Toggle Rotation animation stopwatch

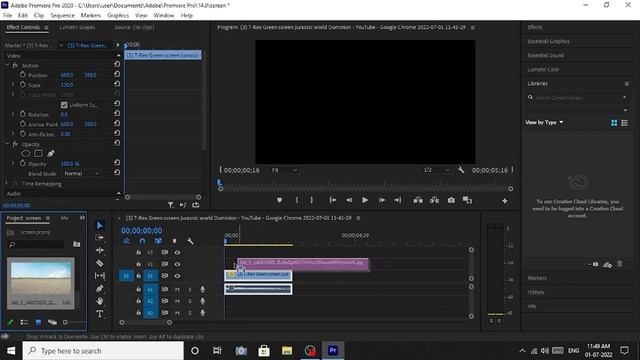[x=23, y=114]
